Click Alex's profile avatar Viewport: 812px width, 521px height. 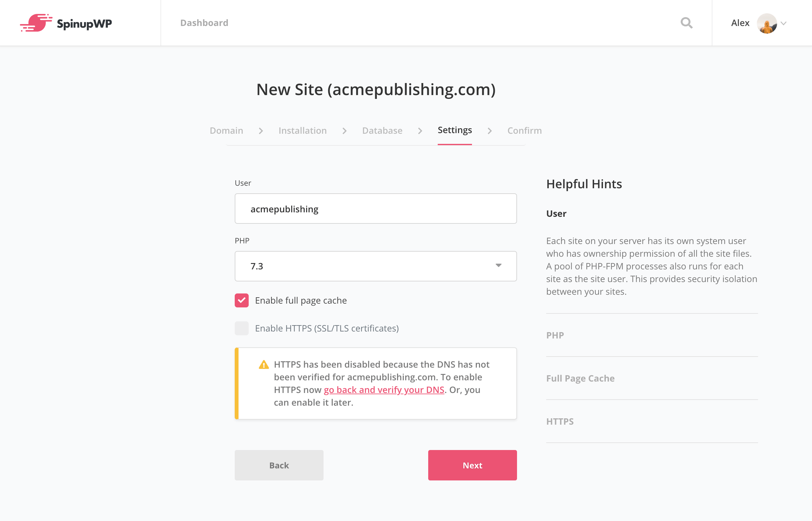pyautogui.click(x=767, y=23)
